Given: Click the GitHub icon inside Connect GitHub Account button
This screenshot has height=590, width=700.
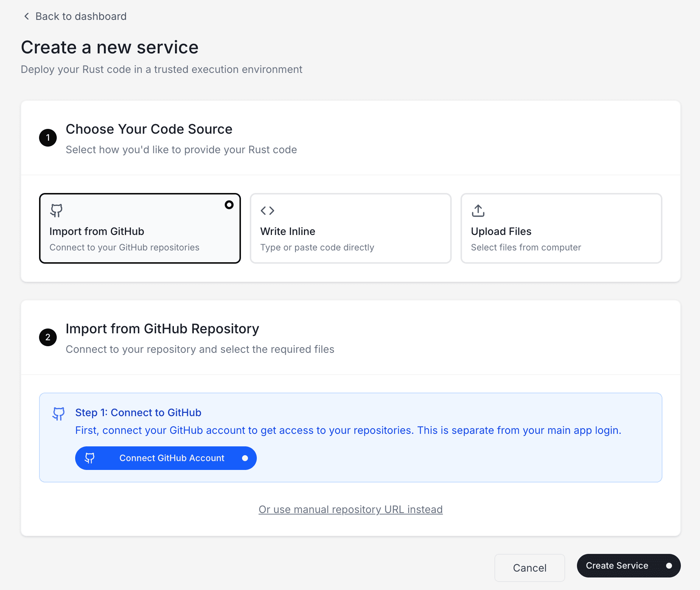Looking at the screenshot, I should (89, 458).
